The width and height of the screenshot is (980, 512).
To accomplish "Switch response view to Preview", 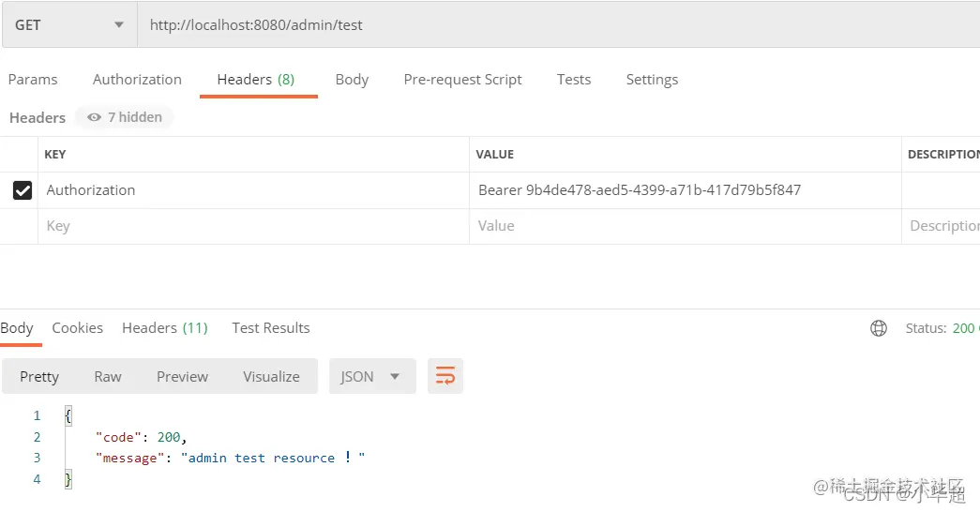I will 183,376.
